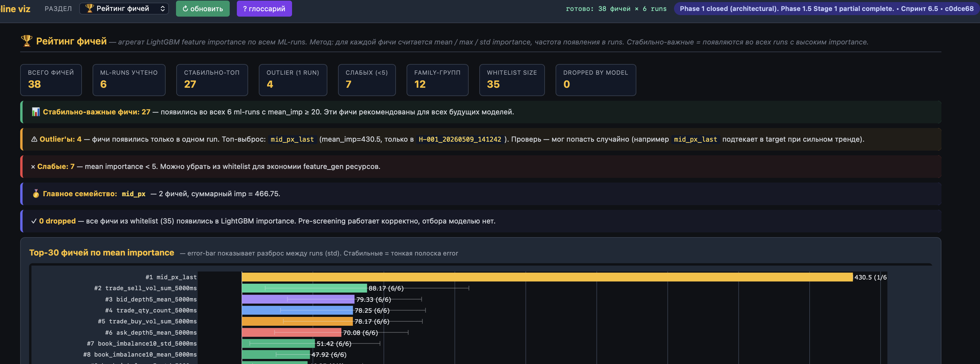
Task: Select the OUTLIER (1 RUN) stat card
Action: [293, 80]
